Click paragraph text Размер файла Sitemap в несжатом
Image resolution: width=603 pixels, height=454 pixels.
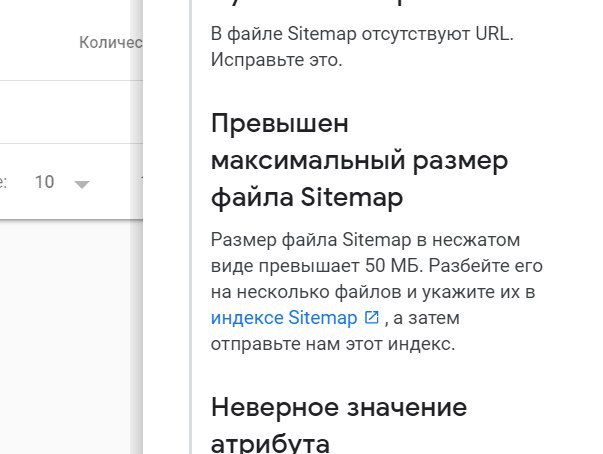365,240
